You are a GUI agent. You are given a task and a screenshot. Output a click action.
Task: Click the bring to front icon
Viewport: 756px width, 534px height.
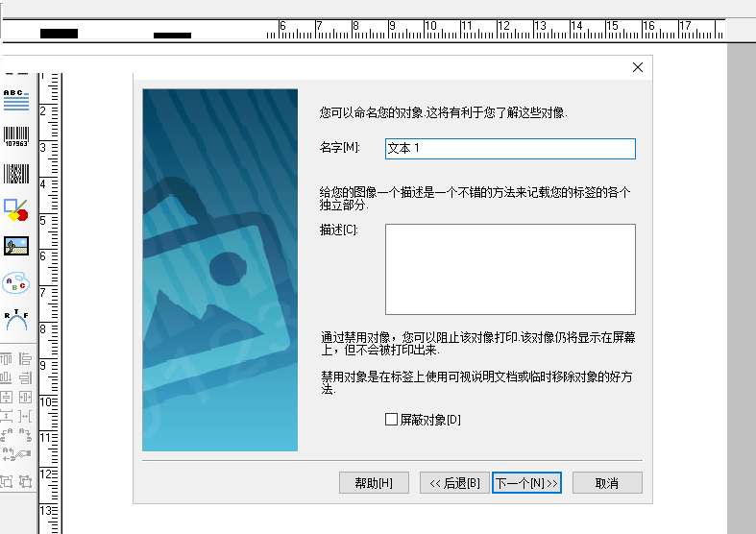tap(25, 481)
